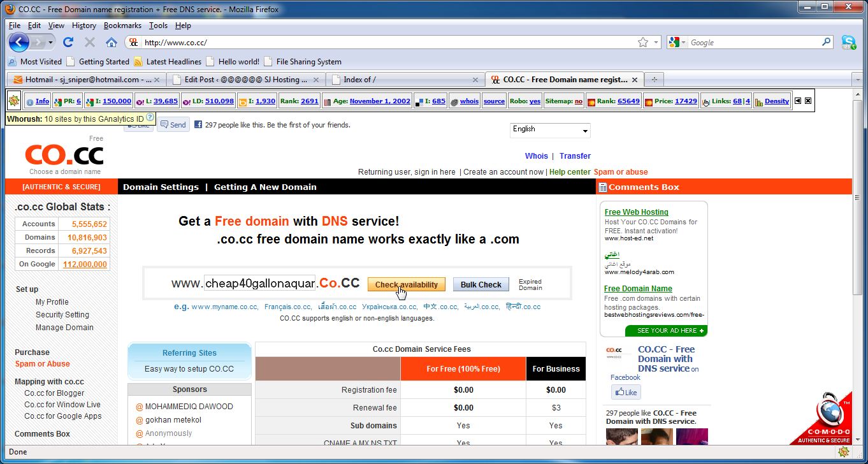The image size is (868, 464).
Task: Open the Free Web Hosting ad link
Action: (637, 212)
